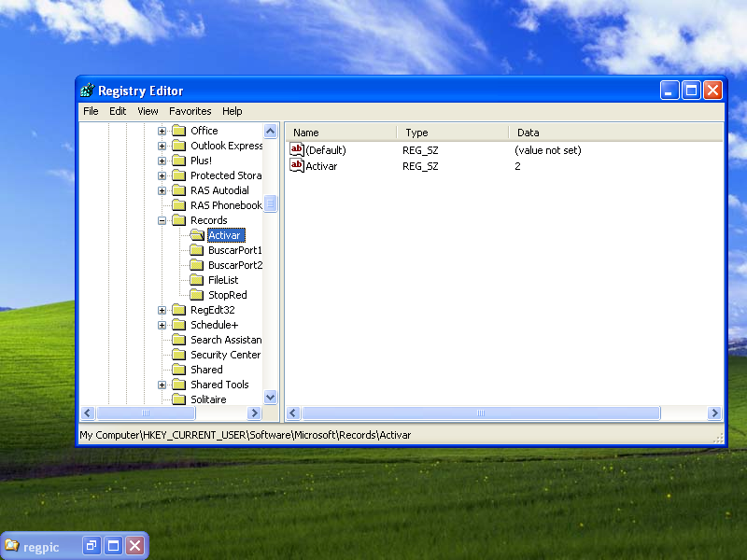
Task: Expand the RAS Autodial key
Action: click(x=162, y=190)
